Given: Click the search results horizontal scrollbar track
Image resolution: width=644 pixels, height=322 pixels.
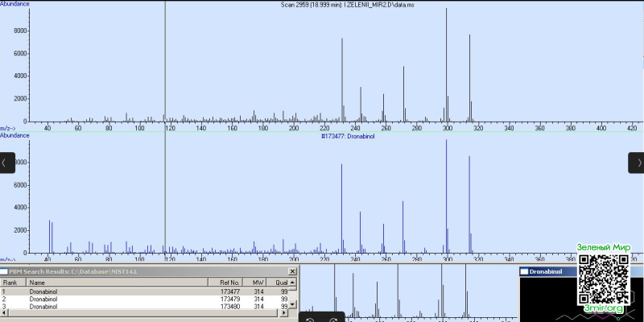Looking at the screenshot, I should tap(144, 313).
